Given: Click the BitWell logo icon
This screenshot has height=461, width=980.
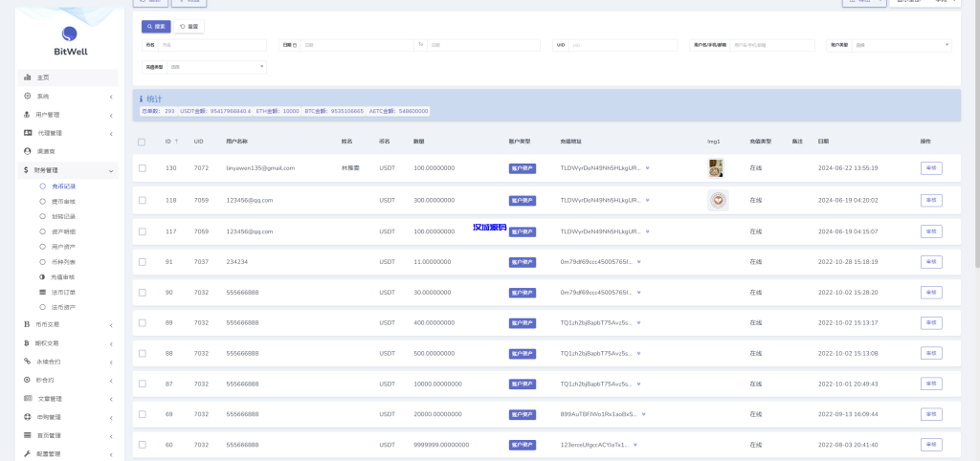Looking at the screenshot, I should (x=69, y=35).
